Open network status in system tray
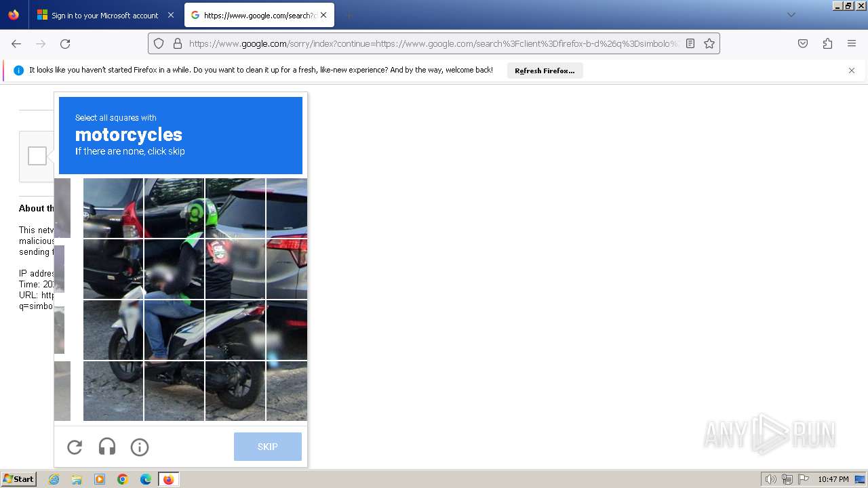The image size is (868, 488). (x=787, y=479)
